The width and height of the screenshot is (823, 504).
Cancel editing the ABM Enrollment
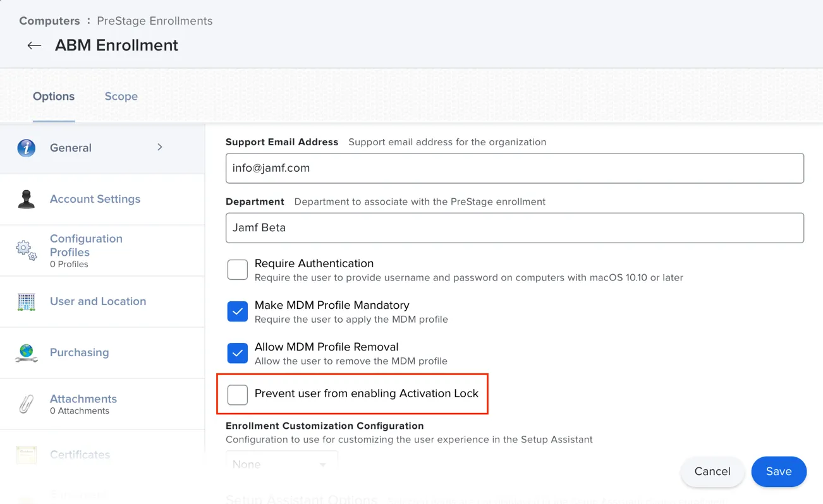click(x=712, y=471)
